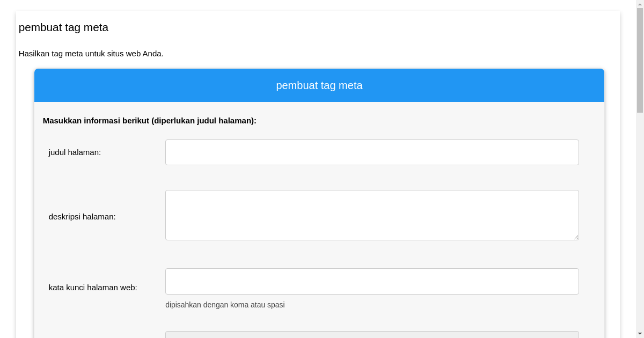Screen dimensions: 644x338
Task: Click below the scrollbar thumb to scroll down
Action: (x=639, y=215)
